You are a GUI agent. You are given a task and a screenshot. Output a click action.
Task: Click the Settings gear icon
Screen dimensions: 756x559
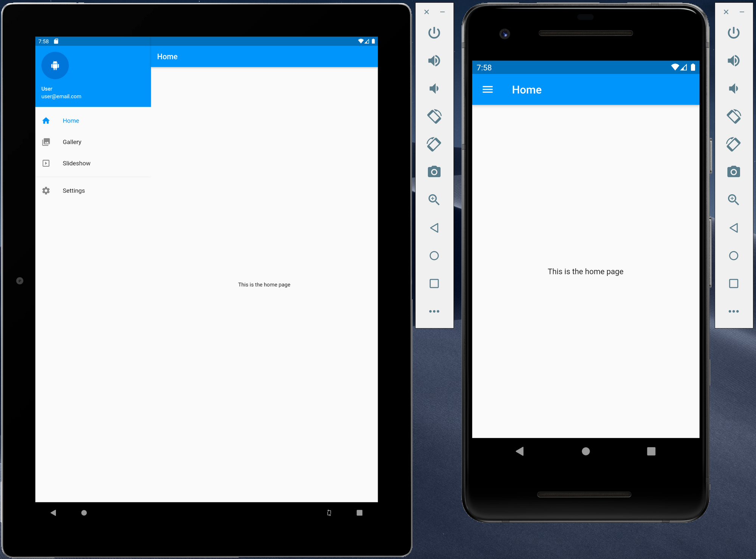pyautogui.click(x=46, y=190)
